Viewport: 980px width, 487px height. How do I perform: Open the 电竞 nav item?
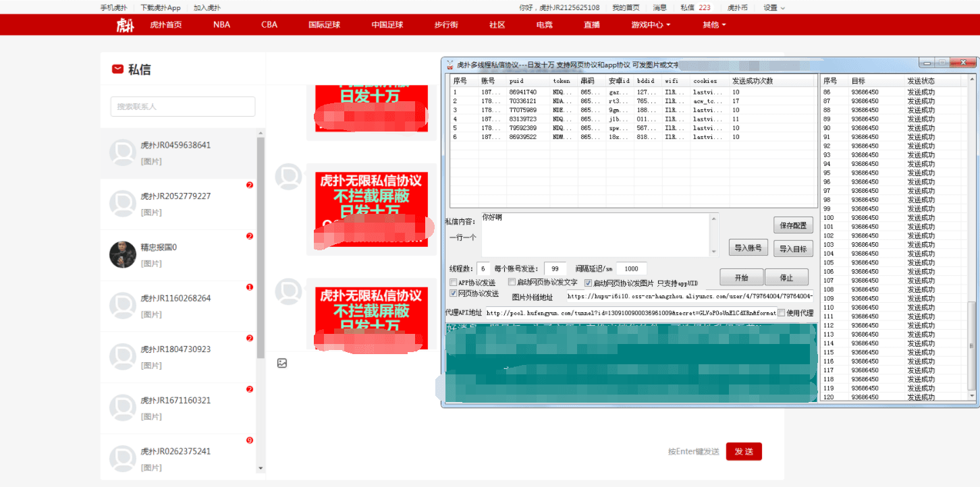(x=545, y=25)
